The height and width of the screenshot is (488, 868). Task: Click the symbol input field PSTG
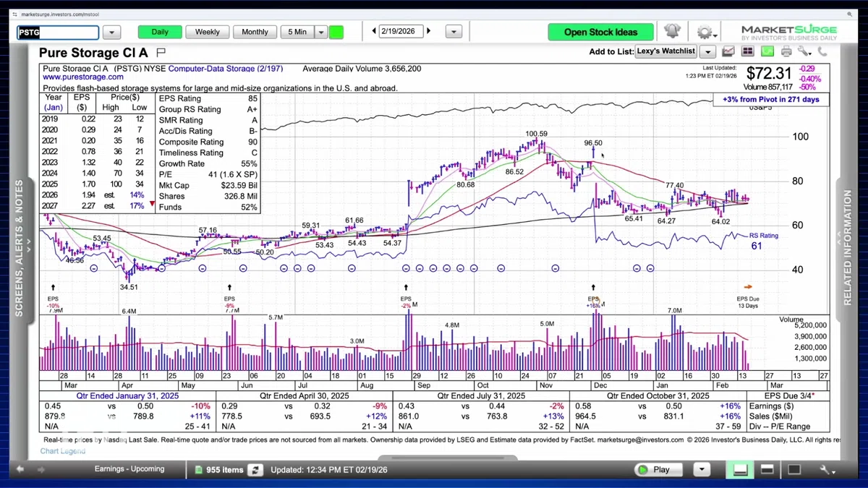point(58,33)
